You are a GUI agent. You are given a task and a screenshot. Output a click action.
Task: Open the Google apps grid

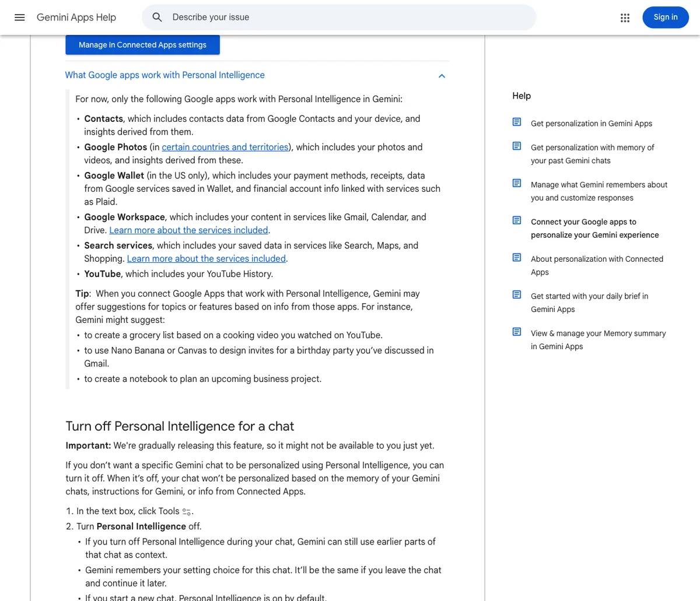[625, 17]
